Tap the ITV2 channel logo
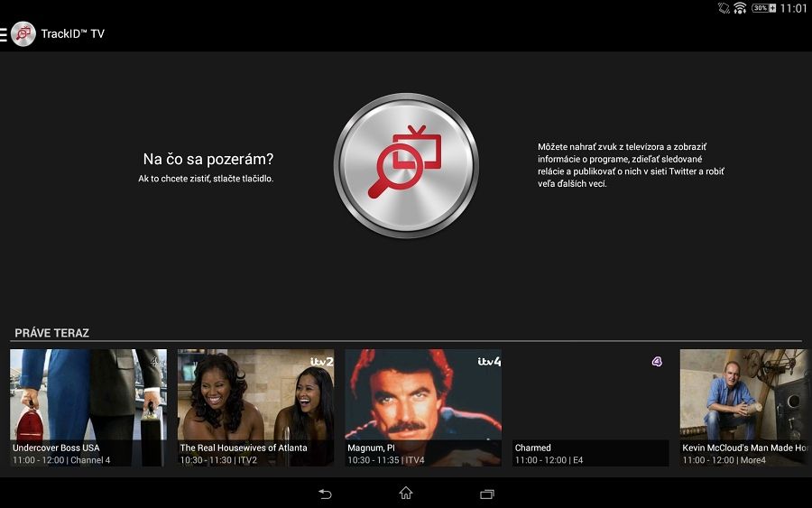Viewport: 812px width, 508px height. pyautogui.click(x=321, y=362)
